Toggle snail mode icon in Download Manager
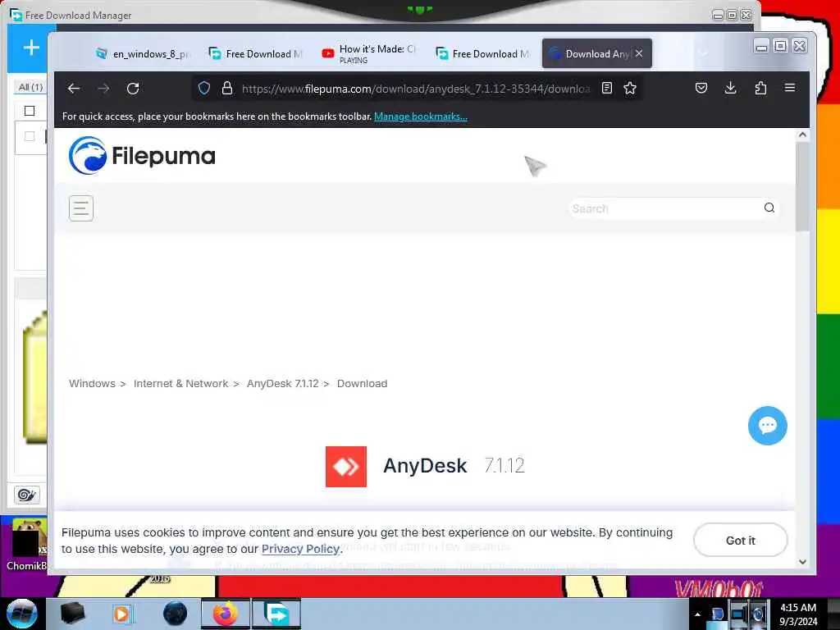840x630 pixels. [27, 495]
